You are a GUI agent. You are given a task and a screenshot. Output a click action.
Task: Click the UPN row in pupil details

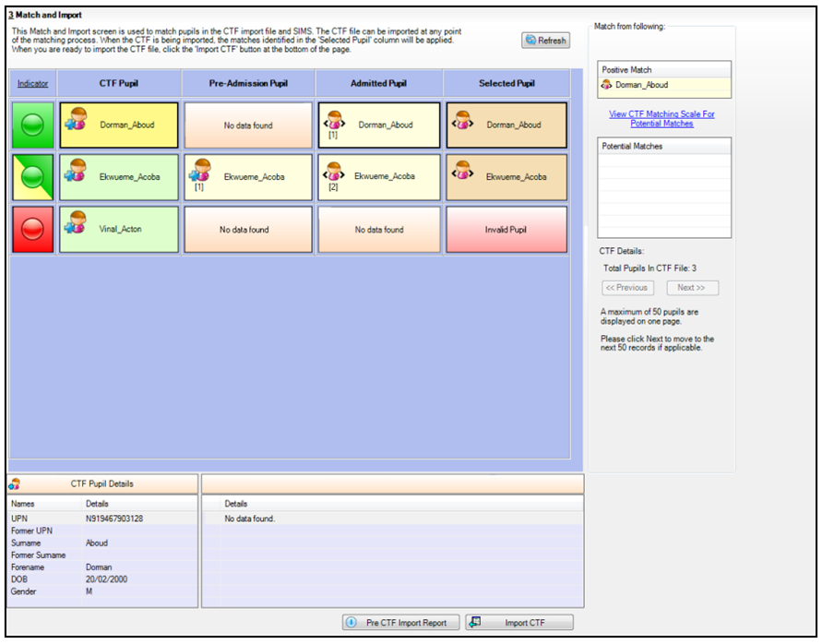[101, 519]
